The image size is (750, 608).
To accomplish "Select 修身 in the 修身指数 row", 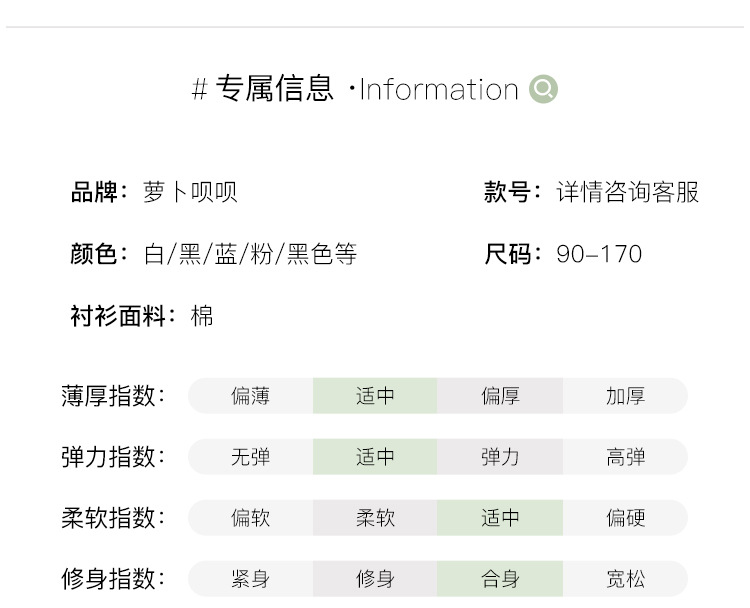I will click(375, 579).
